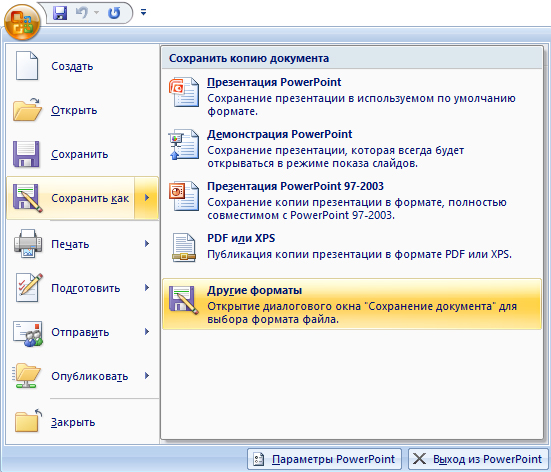Click the blank page icon beside Создать
Screen dimensions: 551x472
(x=27, y=66)
